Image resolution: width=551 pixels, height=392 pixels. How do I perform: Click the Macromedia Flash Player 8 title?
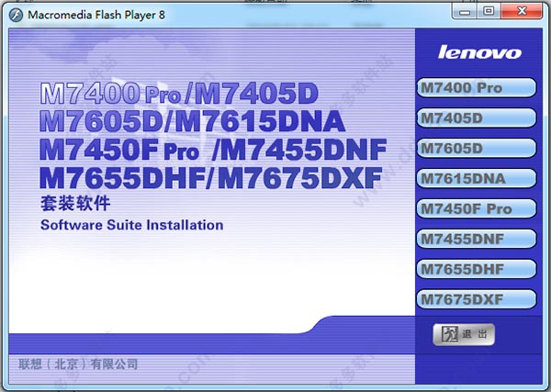click(96, 15)
